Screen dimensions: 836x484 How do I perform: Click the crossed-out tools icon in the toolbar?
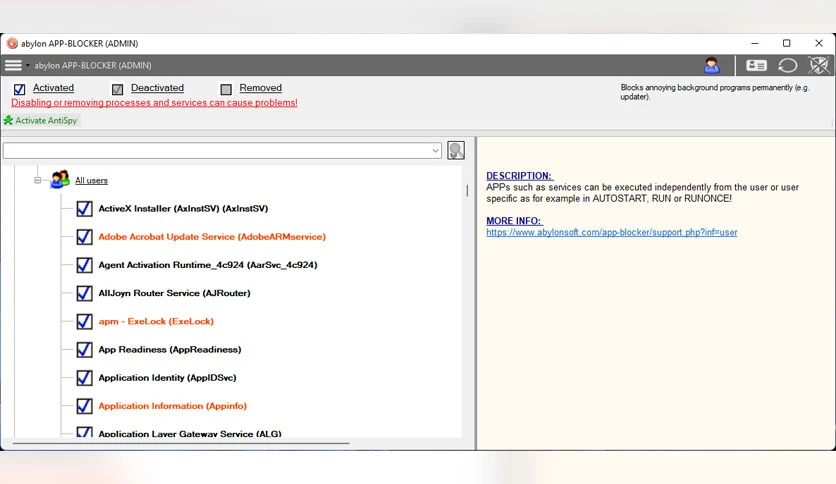(x=818, y=65)
